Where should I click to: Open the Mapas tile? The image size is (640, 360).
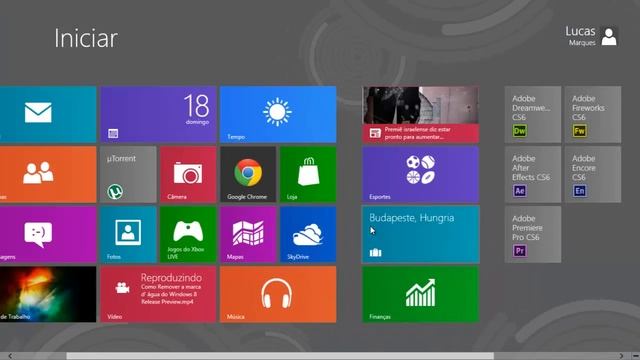pyautogui.click(x=248, y=234)
